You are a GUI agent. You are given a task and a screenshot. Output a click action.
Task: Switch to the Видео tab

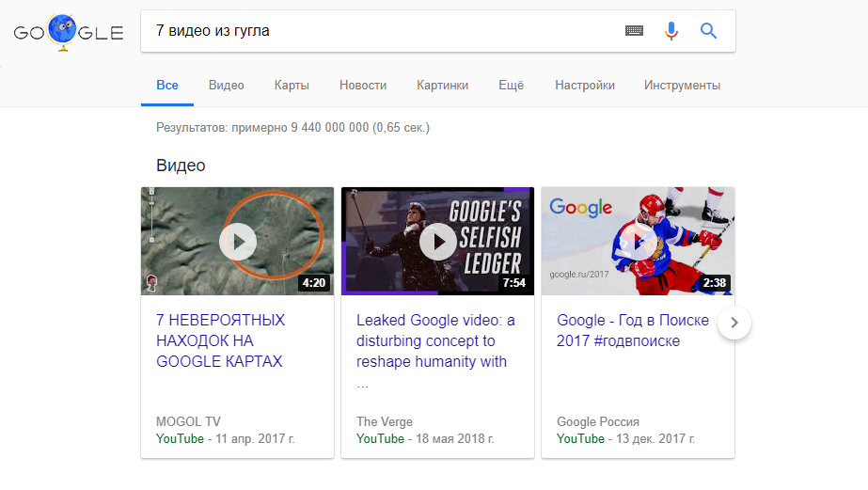pos(227,86)
